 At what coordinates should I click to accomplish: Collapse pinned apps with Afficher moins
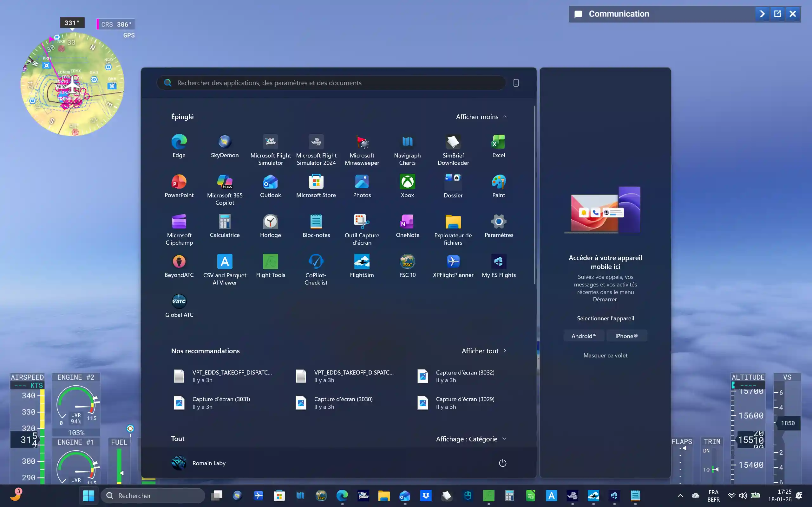[x=481, y=117]
